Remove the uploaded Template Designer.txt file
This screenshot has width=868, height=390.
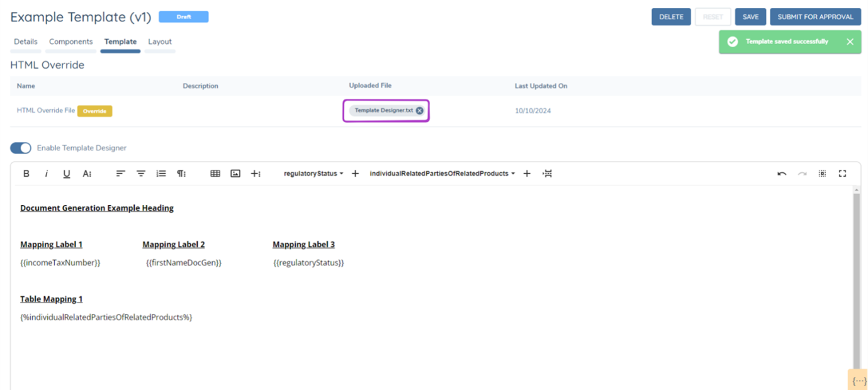pyautogui.click(x=420, y=111)
